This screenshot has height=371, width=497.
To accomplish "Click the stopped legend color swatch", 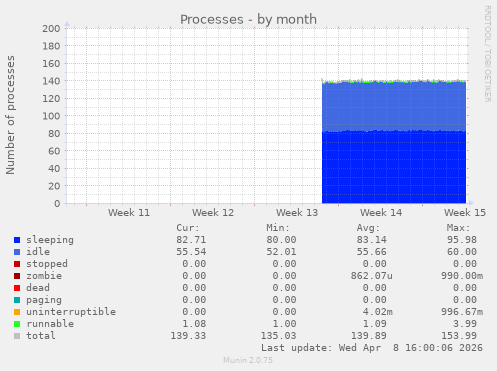I will (17, 264).
